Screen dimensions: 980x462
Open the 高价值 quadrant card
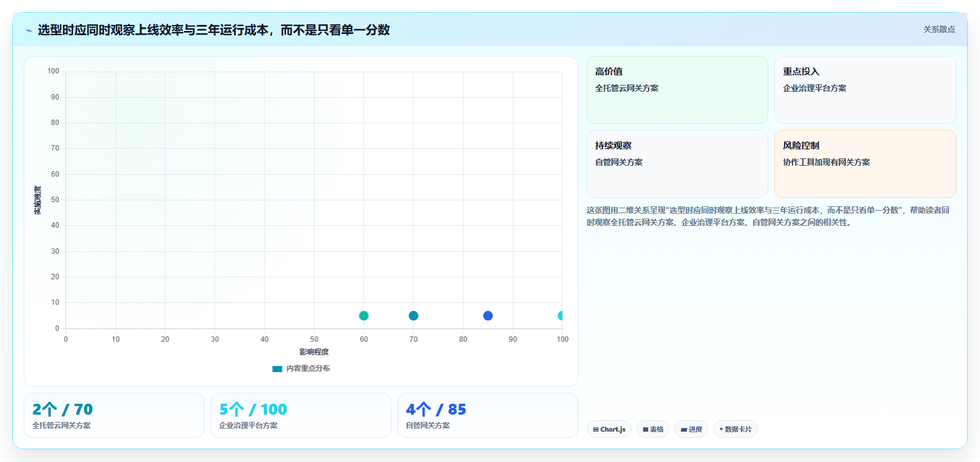click(x=677, y=90)
